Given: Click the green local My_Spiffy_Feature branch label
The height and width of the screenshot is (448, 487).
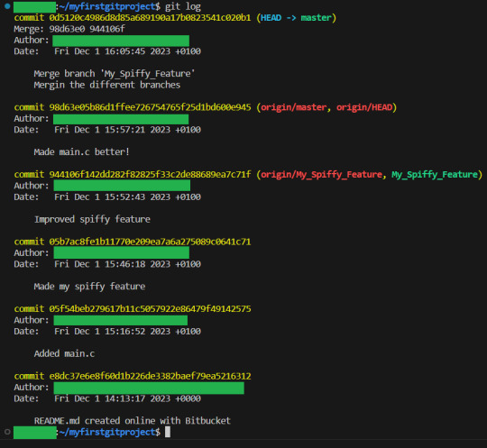Looking at the screenshot, I should click(435, 175).
